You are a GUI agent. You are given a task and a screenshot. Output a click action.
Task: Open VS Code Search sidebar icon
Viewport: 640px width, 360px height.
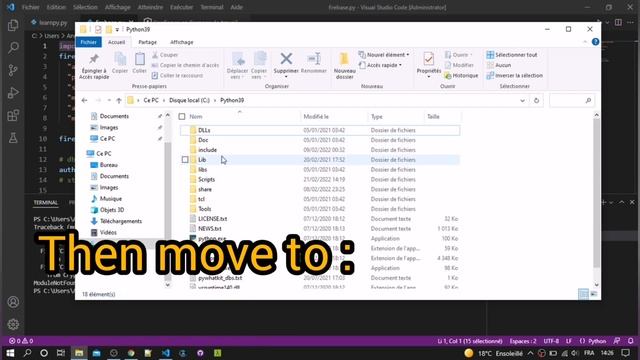coord(13,48)
